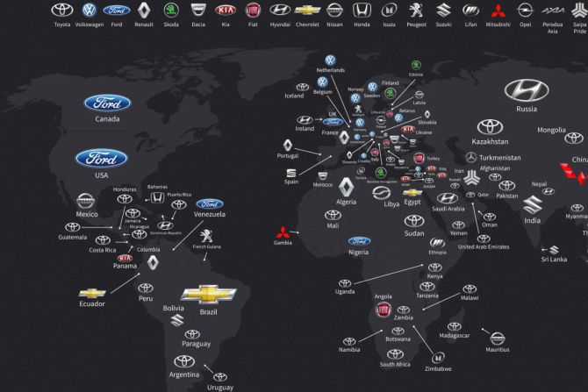Click the 'Costa Rica' country label
This screenshot has width=588, height=392.
click(103, 250)
